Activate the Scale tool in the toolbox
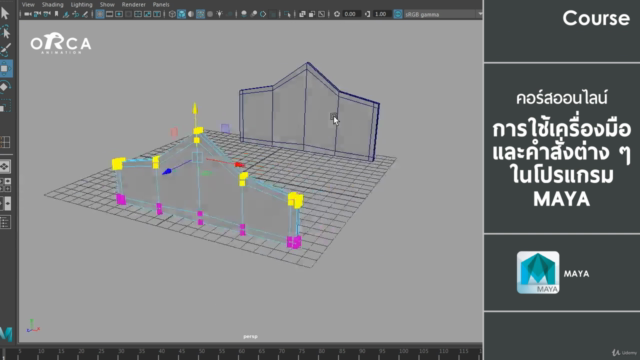The image size is (640, 360). pos(5,106)
